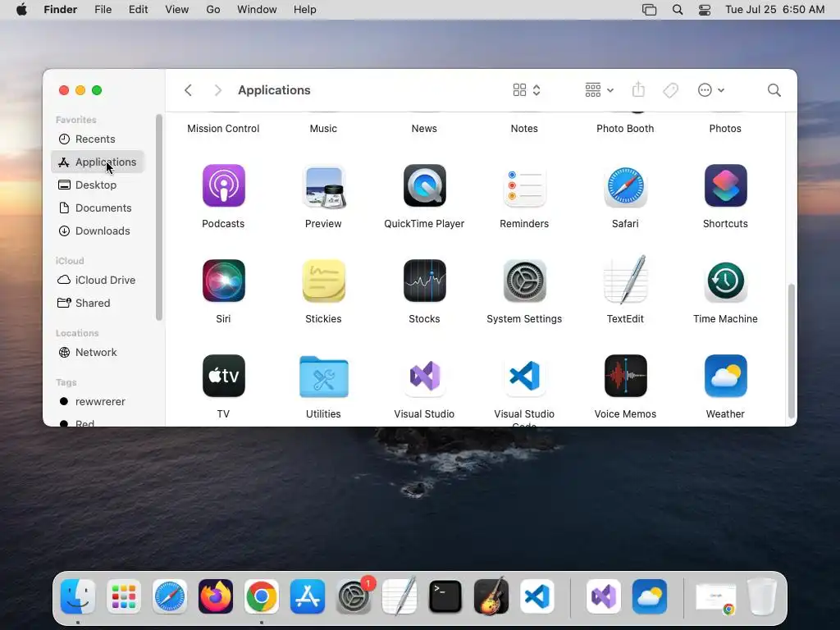
Task: Open iCloud Drive in the sidebar
Action: point(98,281)
